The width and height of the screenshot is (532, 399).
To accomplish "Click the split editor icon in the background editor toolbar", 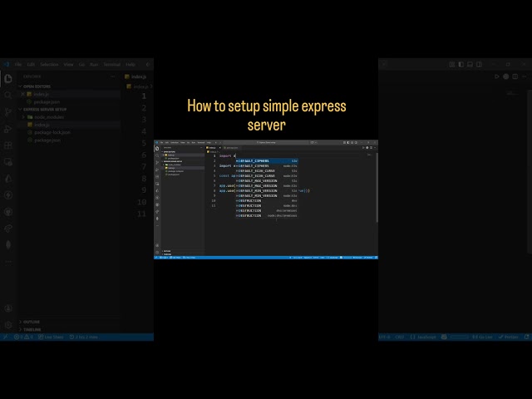I will click(x=515, y=76).
